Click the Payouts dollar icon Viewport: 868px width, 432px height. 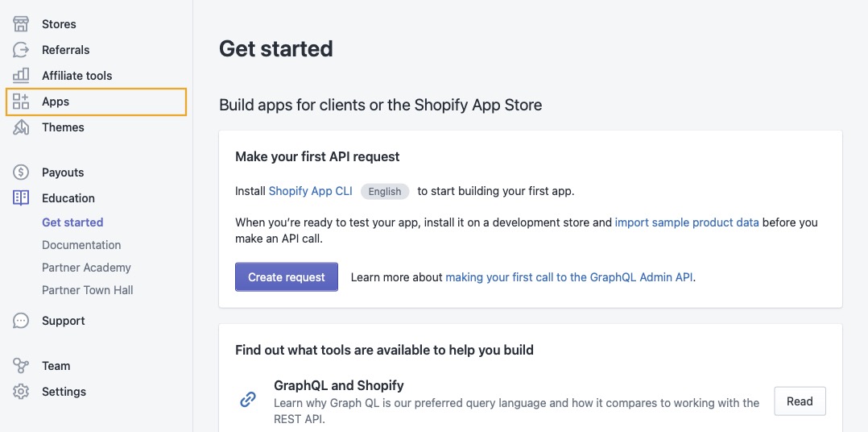pyautogui.click(x=21, y=172)
